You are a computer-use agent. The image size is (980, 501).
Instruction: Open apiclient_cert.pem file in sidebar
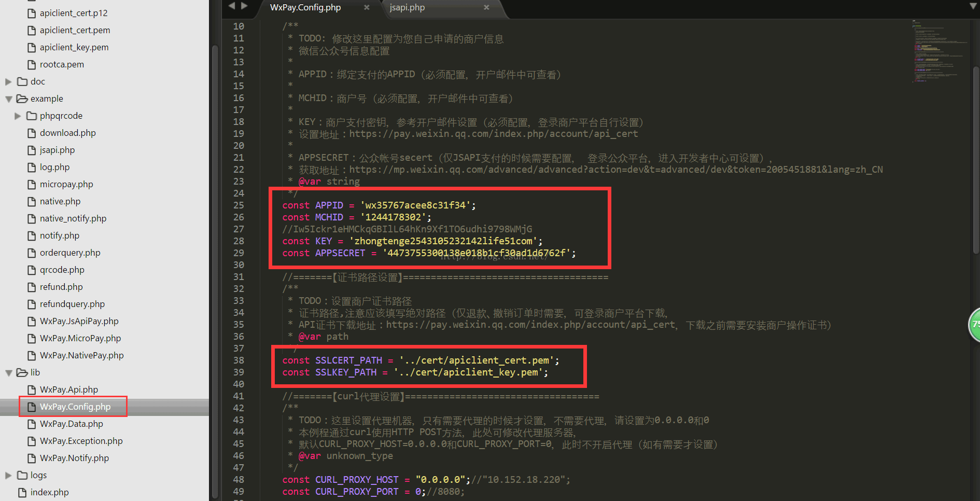(75, 30)
